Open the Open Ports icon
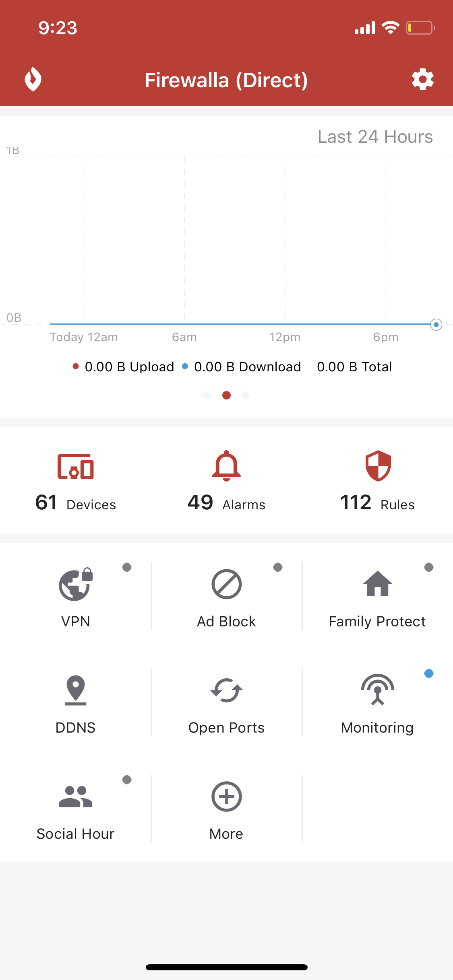 point(226,690)
